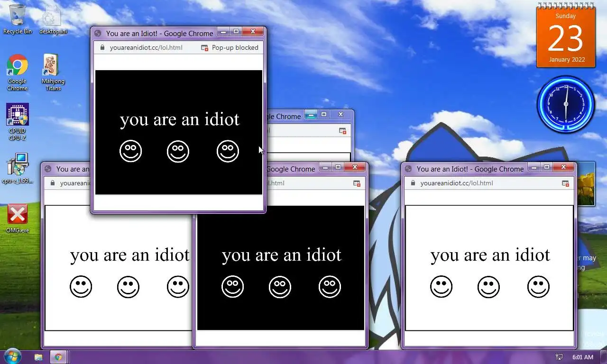Click the globe title icon of bottom-right window

[408, 169]
